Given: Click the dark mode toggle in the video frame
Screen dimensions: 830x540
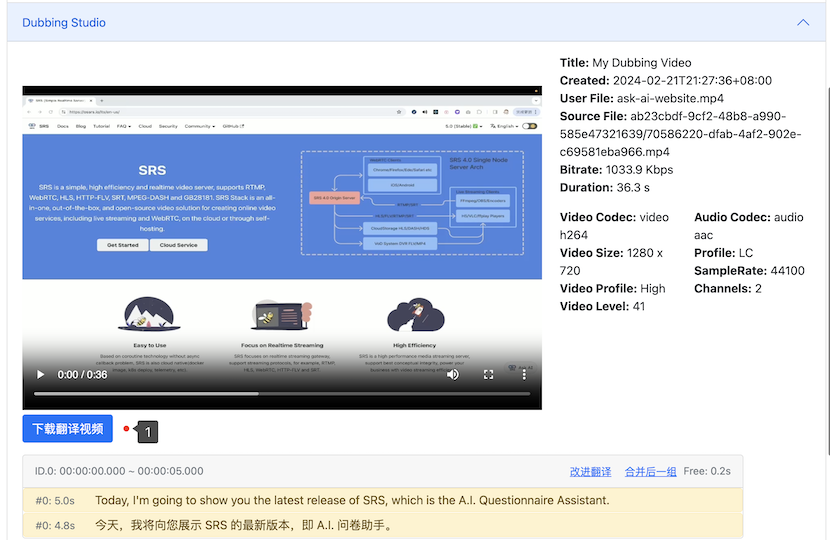Looking at the screenshot, I should pyautogui.click(x=529, y=127).
